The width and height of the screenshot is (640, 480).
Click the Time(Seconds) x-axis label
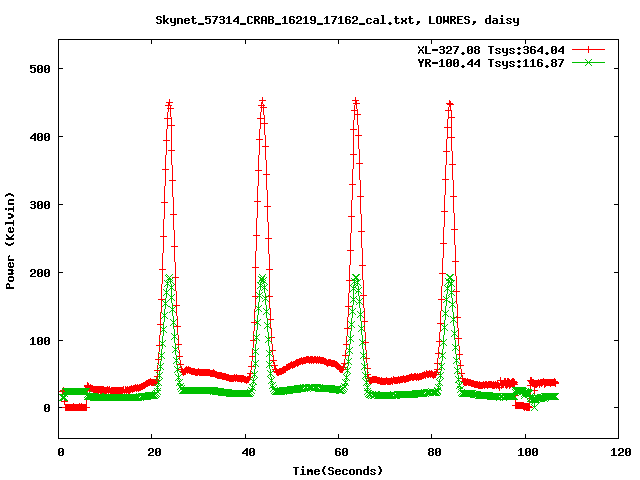click(x=338, y=470)
